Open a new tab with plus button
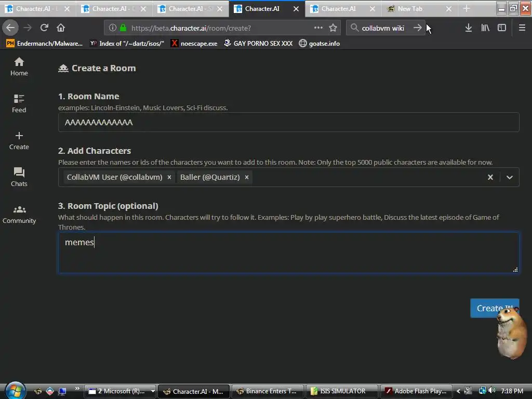The height and width of the screenshot is (399, 532). 467,8
